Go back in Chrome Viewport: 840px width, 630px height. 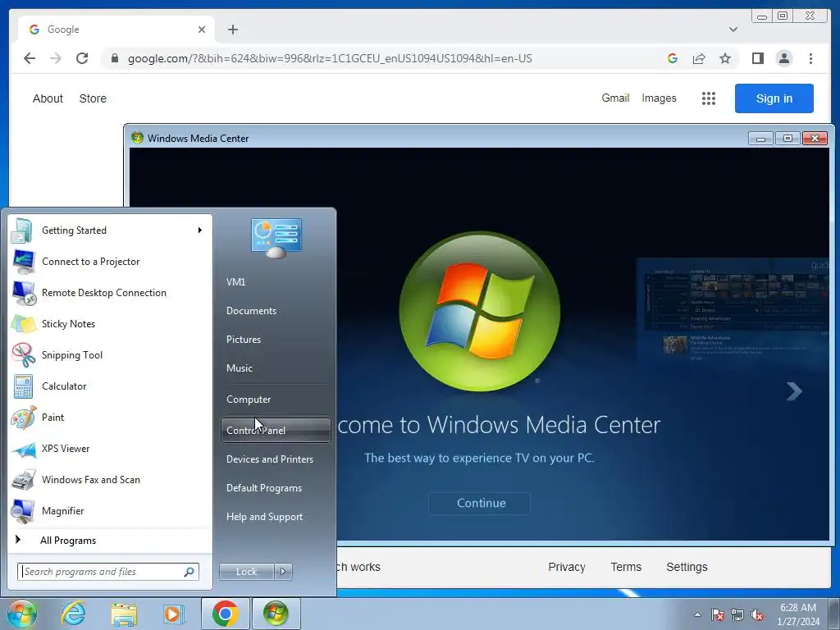pos(30,58)
